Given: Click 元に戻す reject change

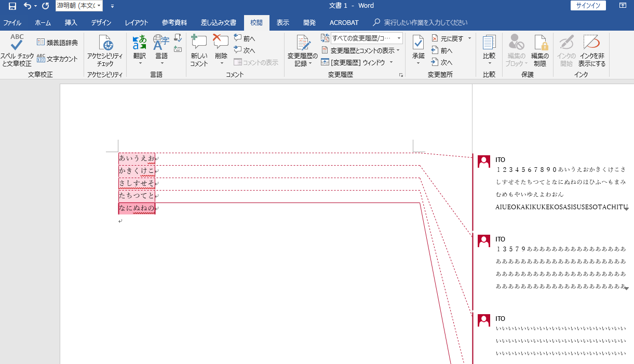Looking at the screenshot, I should (x=447, y=38).
